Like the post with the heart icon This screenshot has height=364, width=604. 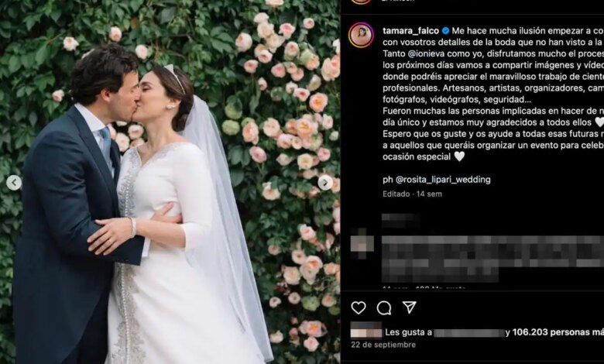[359, 307]
